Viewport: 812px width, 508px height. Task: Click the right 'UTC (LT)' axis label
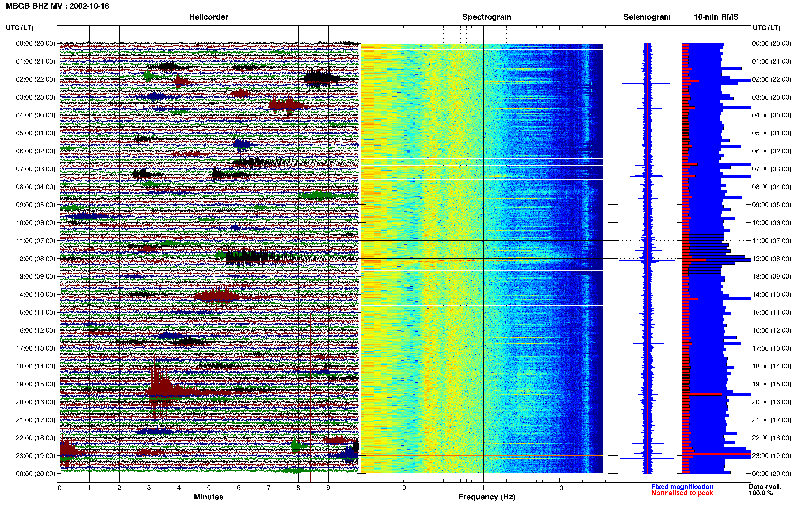tap(766, 28)
